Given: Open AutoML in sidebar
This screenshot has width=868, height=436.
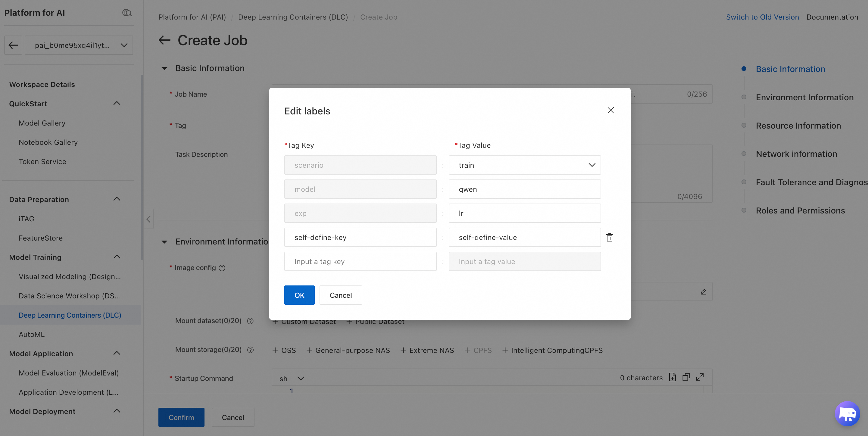Looking at the screenshot, I should click(32, 334).
